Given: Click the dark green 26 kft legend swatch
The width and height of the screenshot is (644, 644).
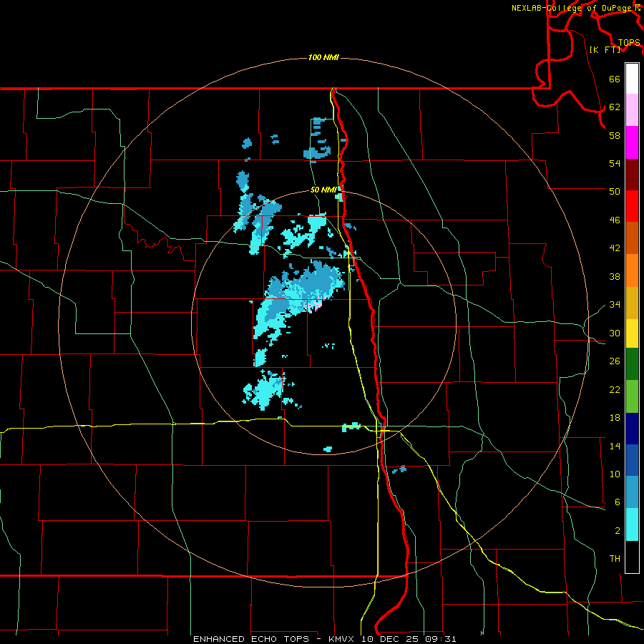Looking at the screenshot, I should 632,364.
